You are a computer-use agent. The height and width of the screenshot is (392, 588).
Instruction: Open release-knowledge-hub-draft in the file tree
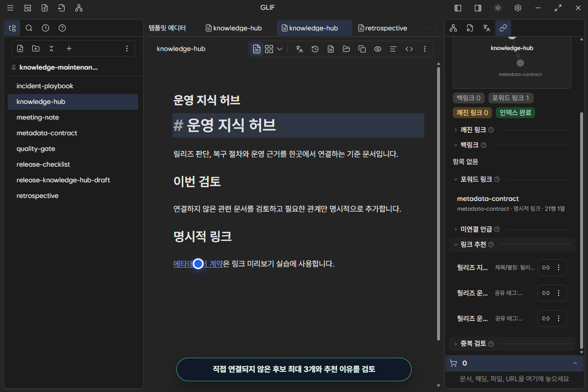coord(73,180)
